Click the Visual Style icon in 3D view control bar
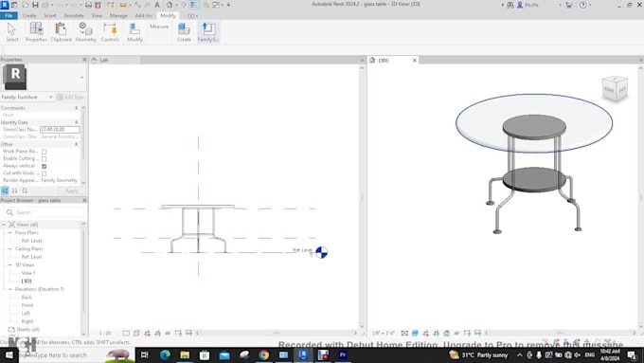This screenshot has height=363, width=644. (415, 333)
